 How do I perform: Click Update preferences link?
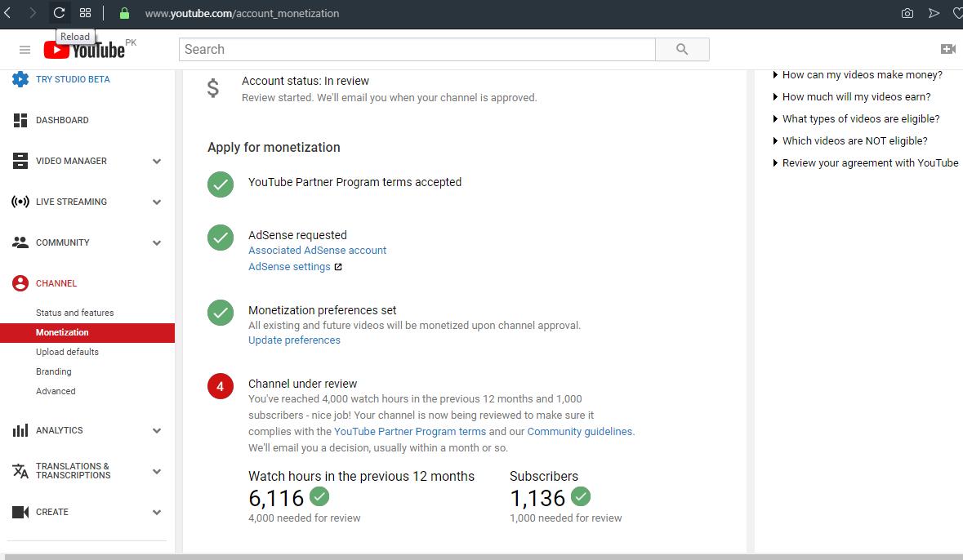pos(294,340)
